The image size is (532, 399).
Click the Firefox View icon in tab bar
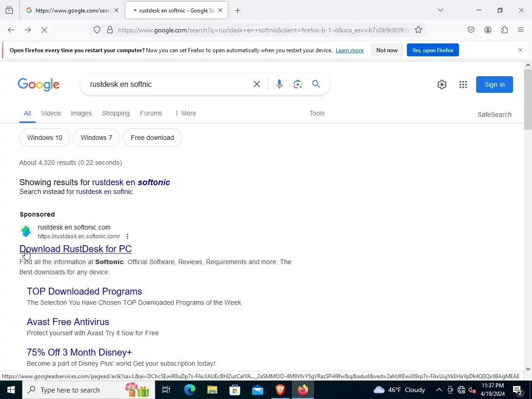coord(9,11)
